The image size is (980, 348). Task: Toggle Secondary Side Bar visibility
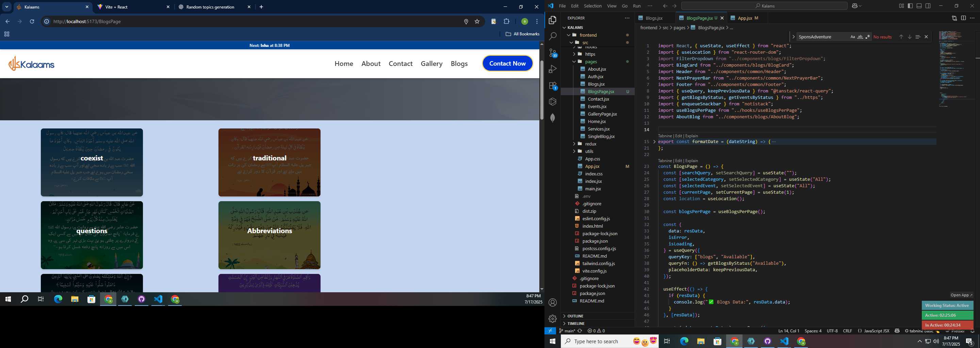tap(928, 6)
